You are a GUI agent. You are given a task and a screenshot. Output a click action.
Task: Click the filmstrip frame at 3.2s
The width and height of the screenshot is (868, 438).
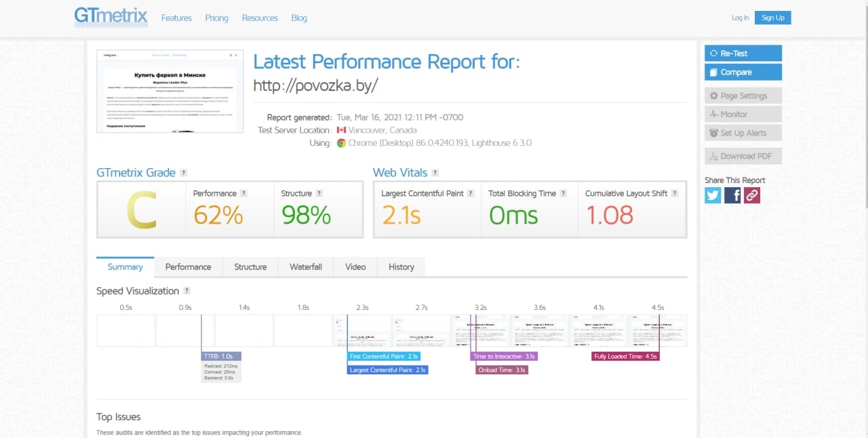pyautogui.click(x=480, y=330)
